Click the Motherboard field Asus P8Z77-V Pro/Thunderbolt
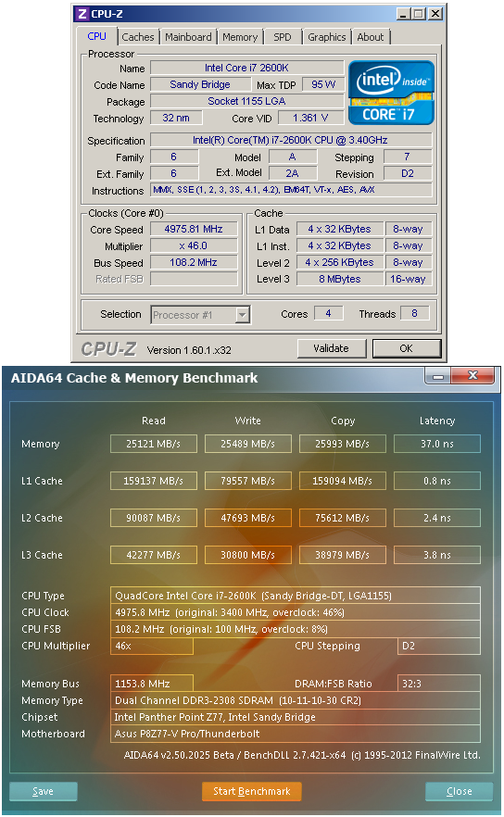504x817 pixels. 296,734
